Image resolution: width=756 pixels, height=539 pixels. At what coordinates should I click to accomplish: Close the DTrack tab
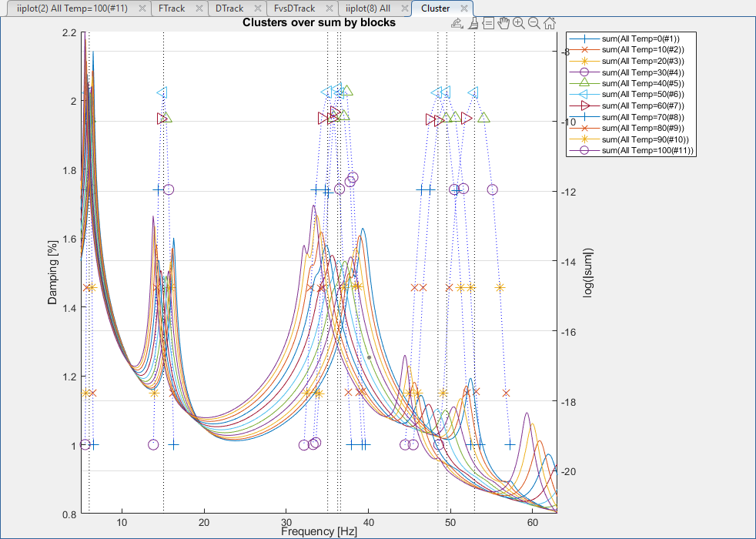(x=256, y=8)
